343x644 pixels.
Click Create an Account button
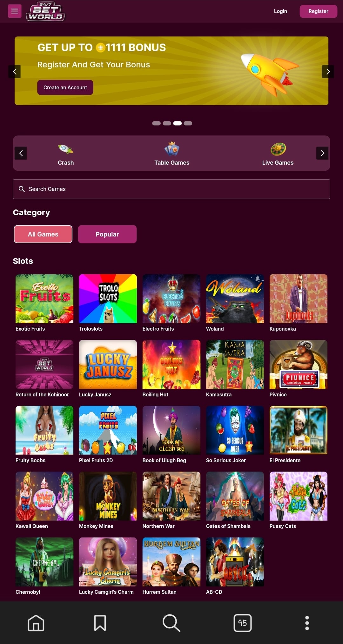pyautogui.click(x=65, y=87)
